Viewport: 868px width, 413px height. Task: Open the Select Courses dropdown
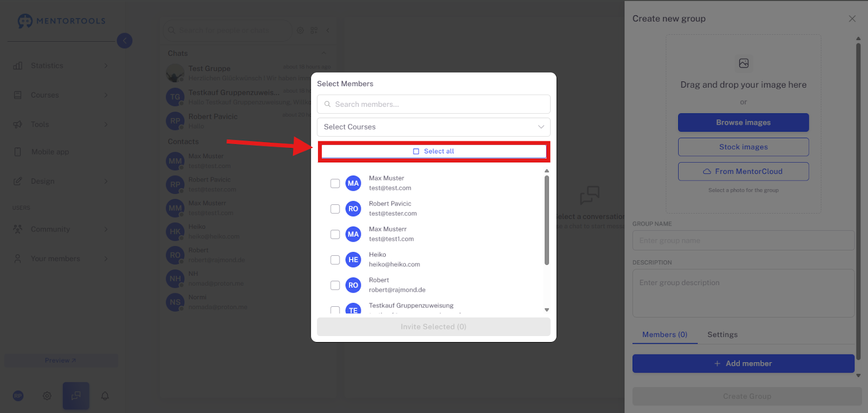(x=434, y=127)
